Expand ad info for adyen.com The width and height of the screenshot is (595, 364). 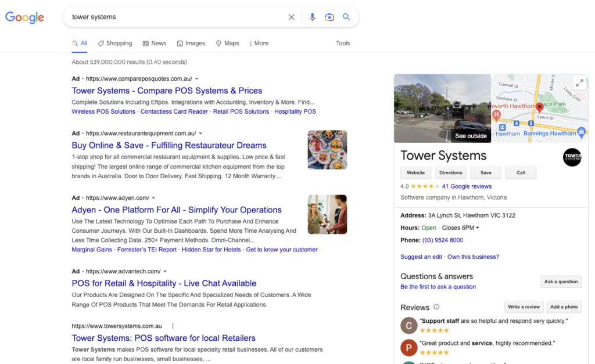(x=153, y=198)
